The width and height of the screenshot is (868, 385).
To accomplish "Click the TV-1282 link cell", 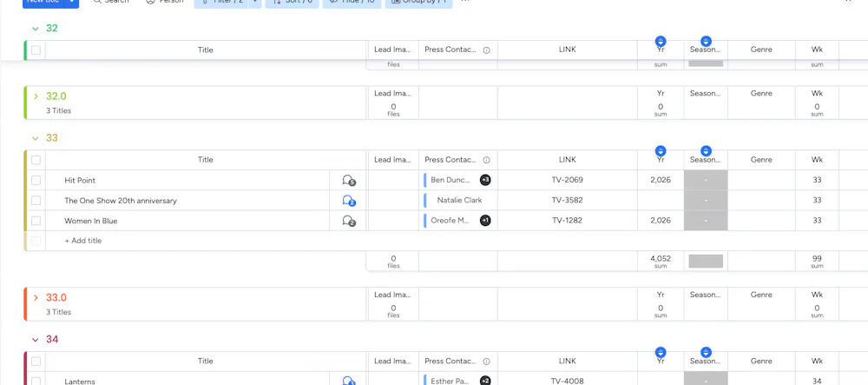I will 568,221.
